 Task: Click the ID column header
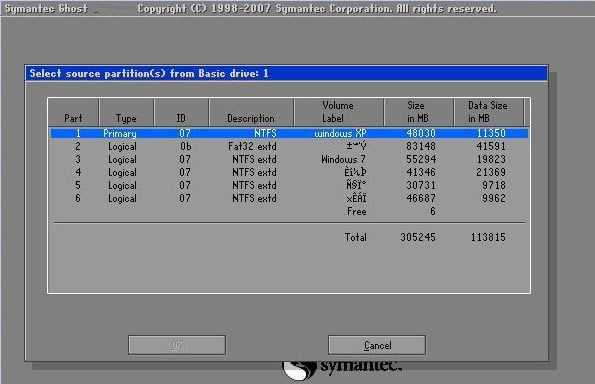pos(181,112)
